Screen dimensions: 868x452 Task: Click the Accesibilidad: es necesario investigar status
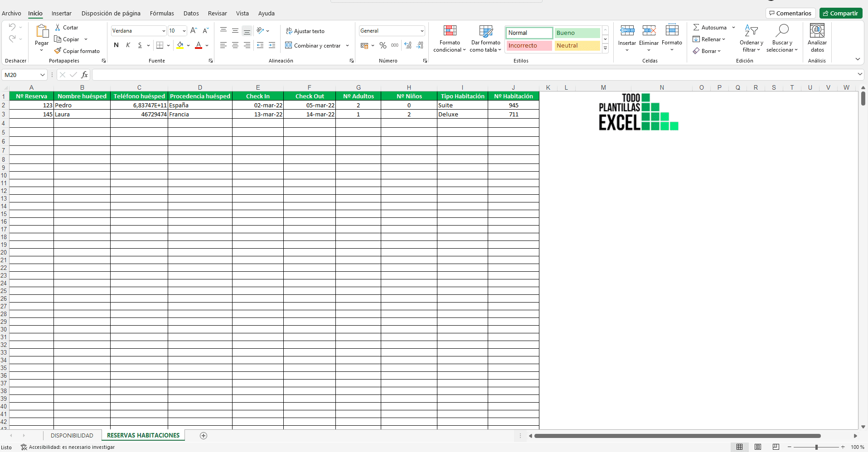pos(68,447)
